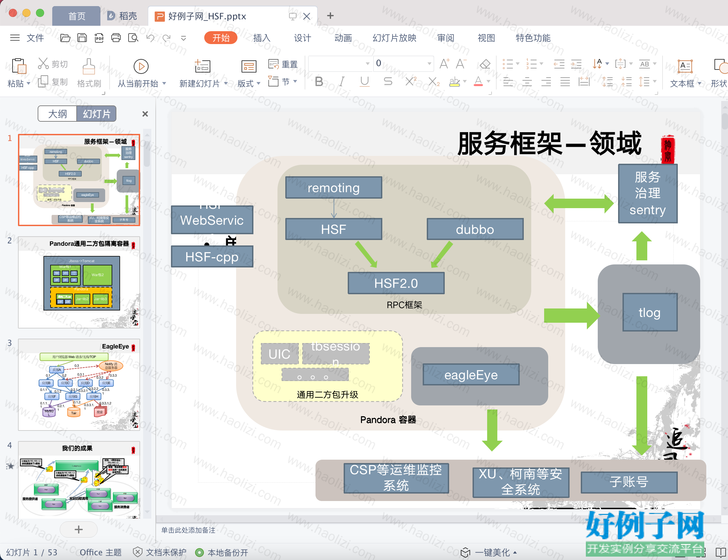Click the export to PDF icon

(x=99, y=38)
